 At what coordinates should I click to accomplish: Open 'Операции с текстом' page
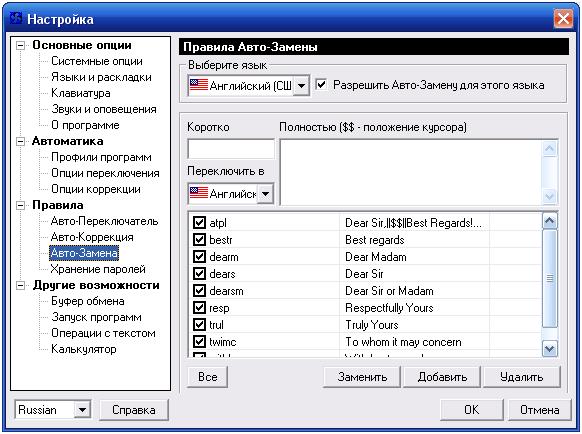tap(103, 333)
